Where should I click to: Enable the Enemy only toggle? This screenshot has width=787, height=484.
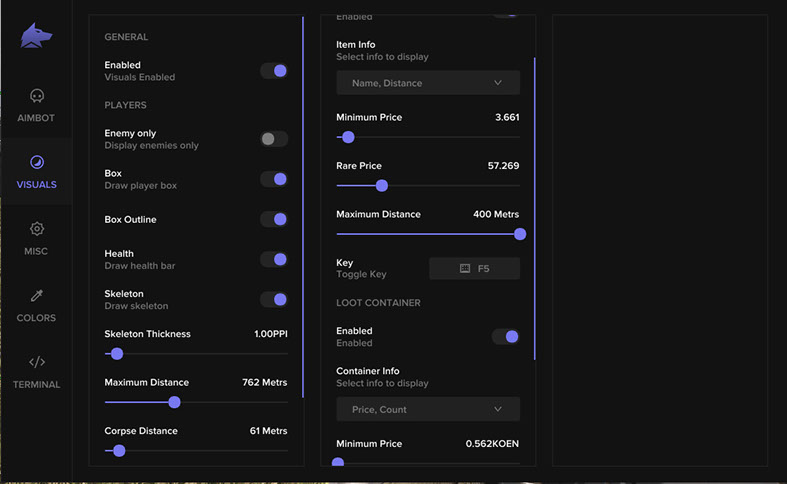tap(274, 139)
